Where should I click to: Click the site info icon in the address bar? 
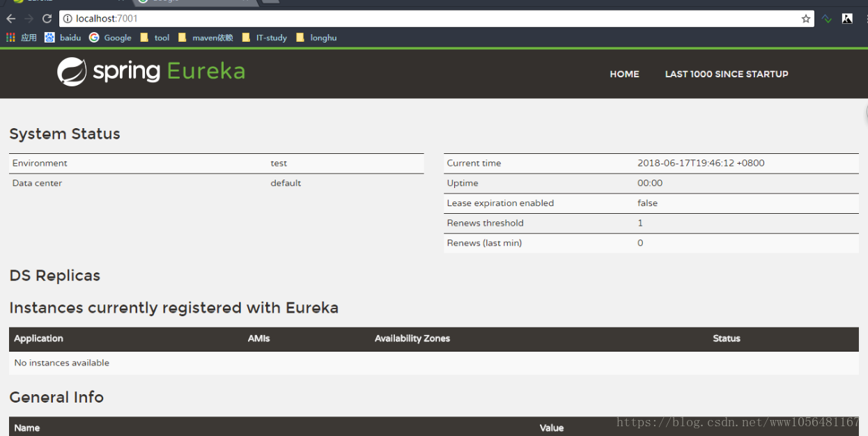(x=68, y=19)
